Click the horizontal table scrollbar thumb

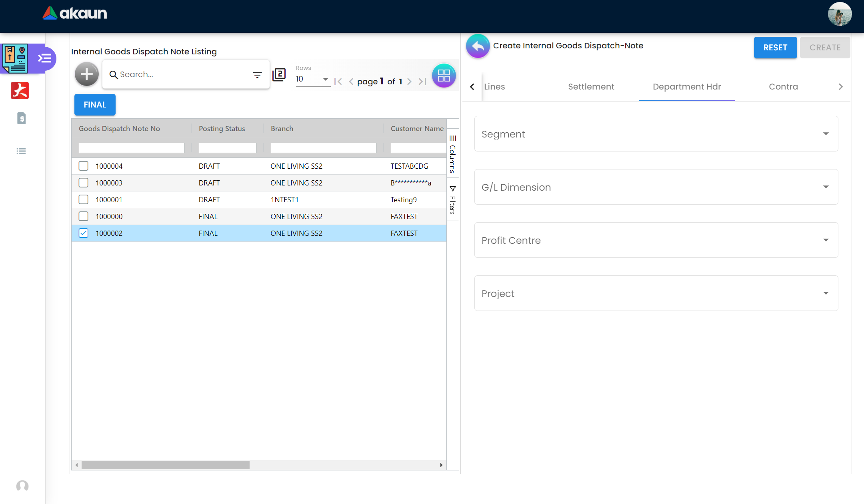165,465
